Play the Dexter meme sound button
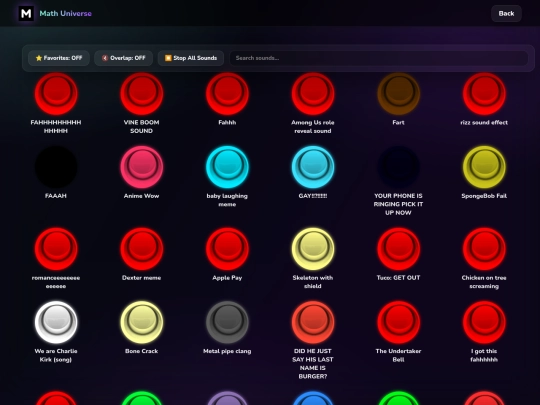 (x=142, y=249)
